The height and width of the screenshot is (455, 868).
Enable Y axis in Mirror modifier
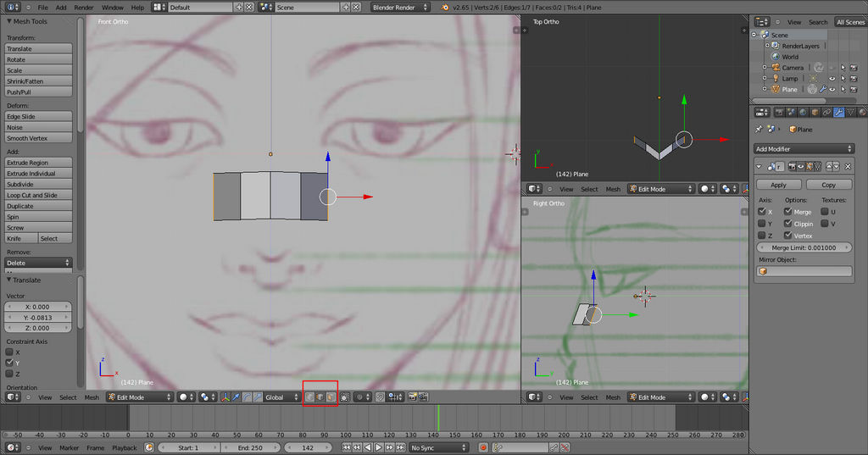(x=763, y=224)
